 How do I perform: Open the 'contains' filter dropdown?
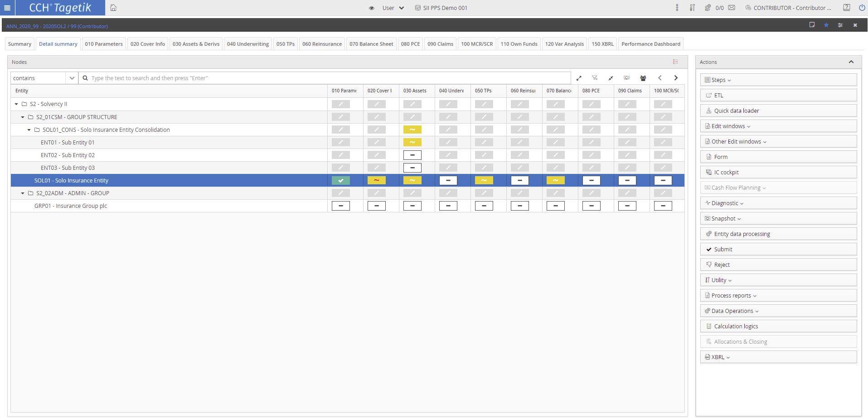(72, 78)
